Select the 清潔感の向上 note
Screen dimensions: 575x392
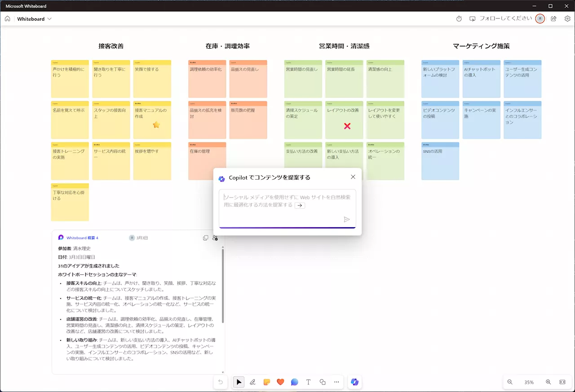pos(385,79)
